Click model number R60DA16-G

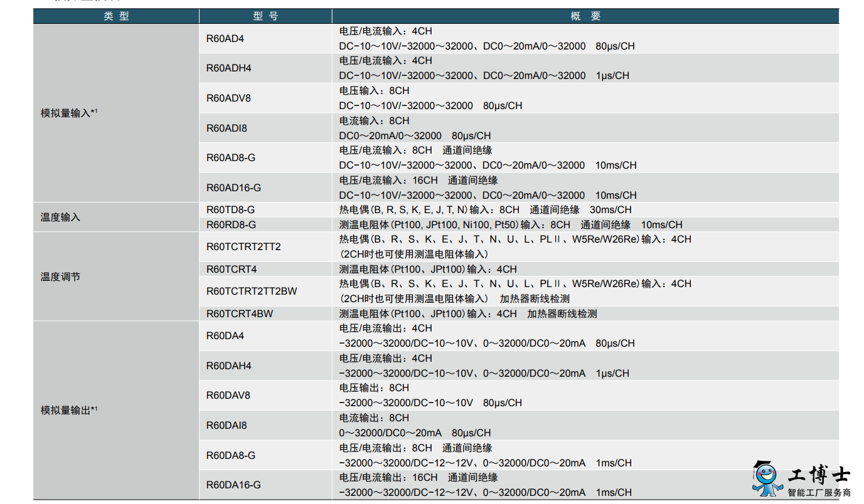(233, 485)
